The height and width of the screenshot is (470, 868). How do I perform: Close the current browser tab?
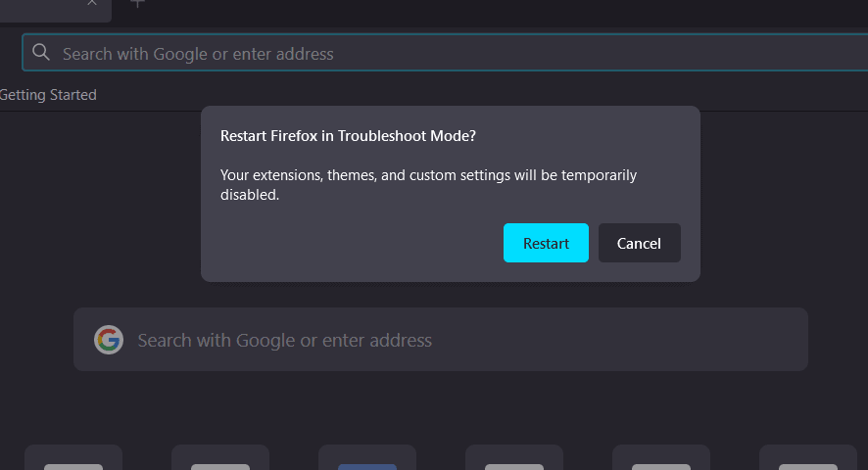[x=92, y=3]
